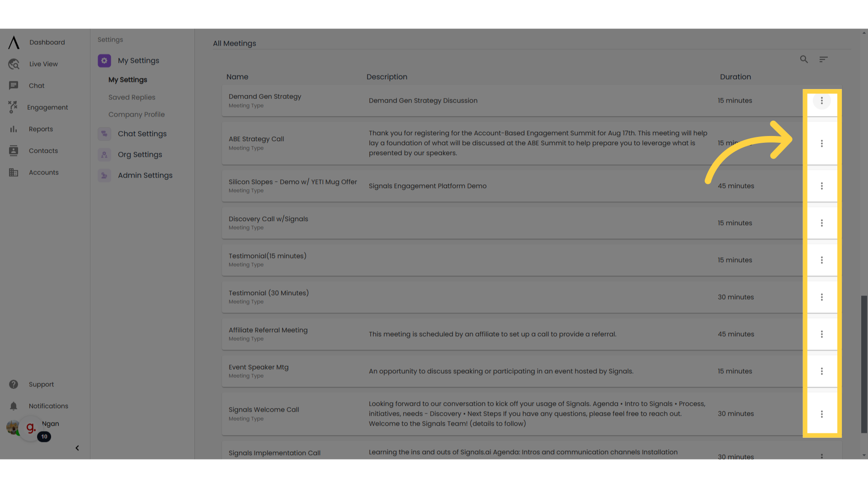Open Admin Settings panel
The width and height of the screenshot is (868, 488).
coord(145,175)
